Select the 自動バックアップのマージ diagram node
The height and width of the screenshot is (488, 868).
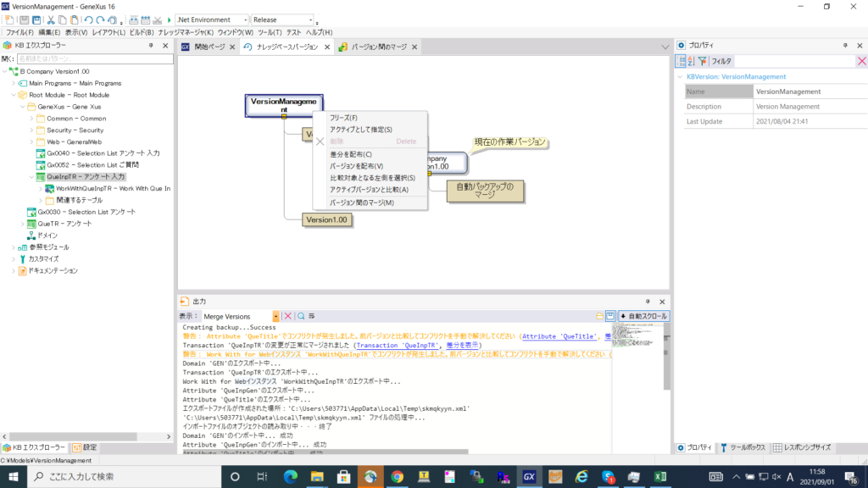coord(484,191)
